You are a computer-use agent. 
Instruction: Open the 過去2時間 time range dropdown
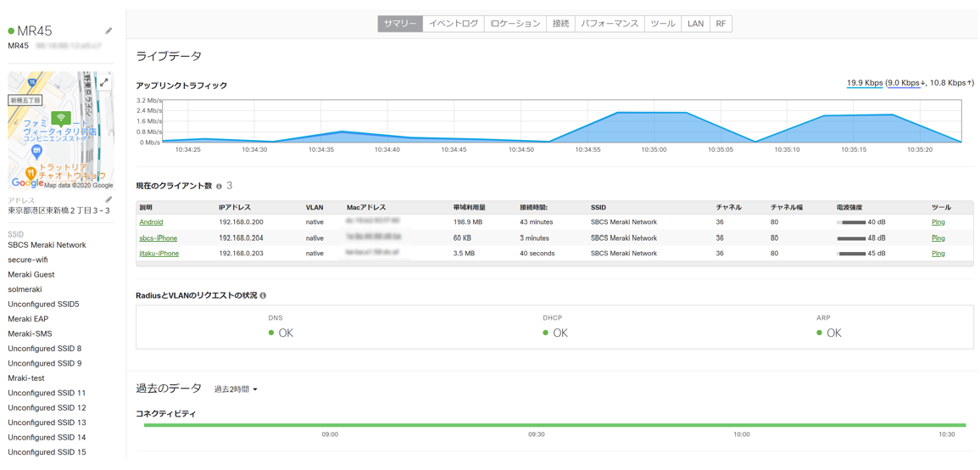236,389
